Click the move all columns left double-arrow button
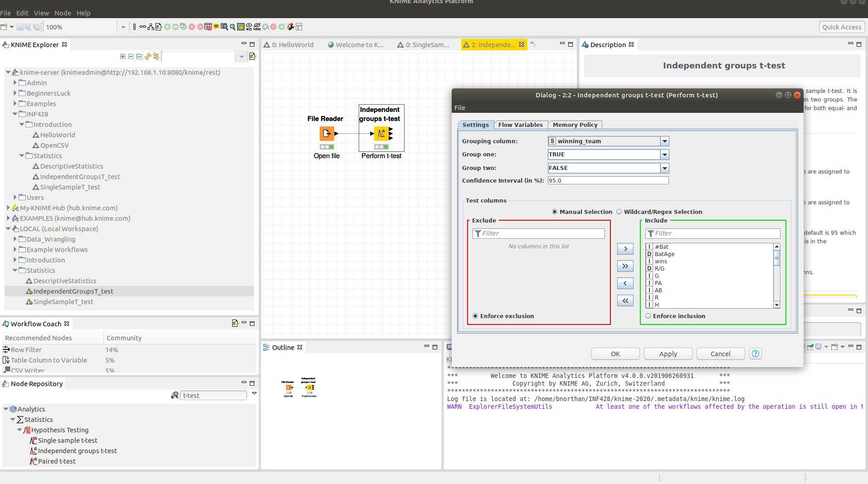868x484 pixels. click(625, 300)
